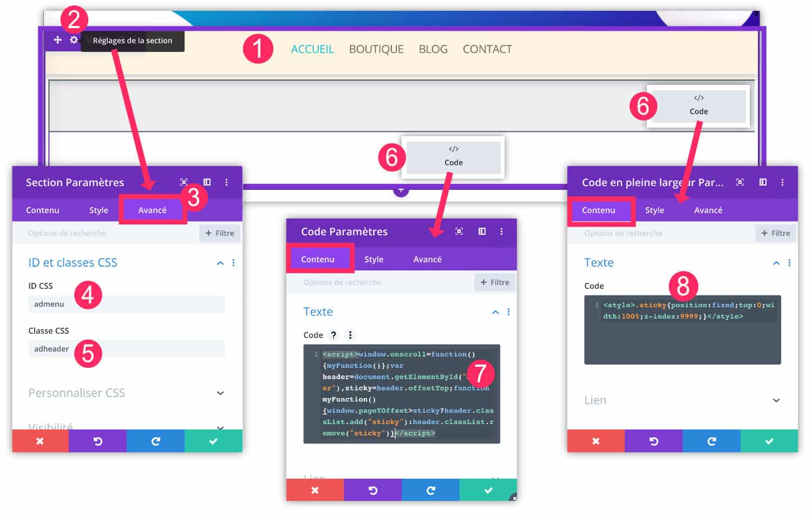Snap Code Paramètres panel to sidebar
This screenshot has width=812, height=516.
(x=482, y=231)
